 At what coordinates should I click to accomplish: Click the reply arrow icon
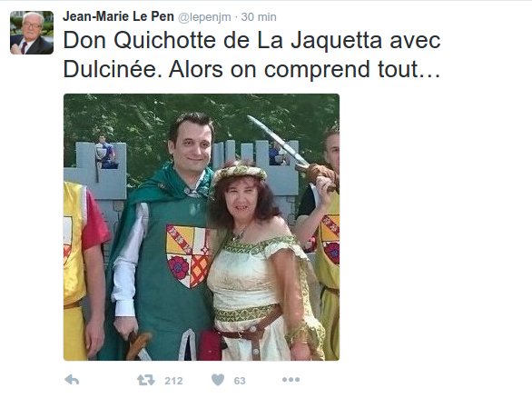point(72,380)
